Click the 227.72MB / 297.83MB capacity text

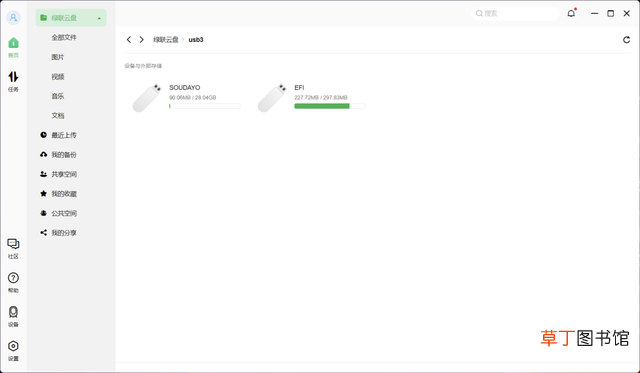tap(321, 98)
